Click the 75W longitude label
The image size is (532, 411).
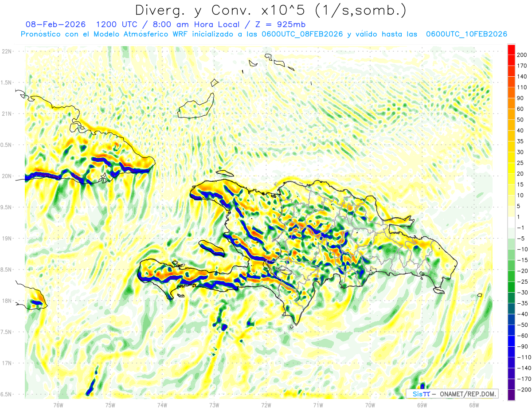110,405
